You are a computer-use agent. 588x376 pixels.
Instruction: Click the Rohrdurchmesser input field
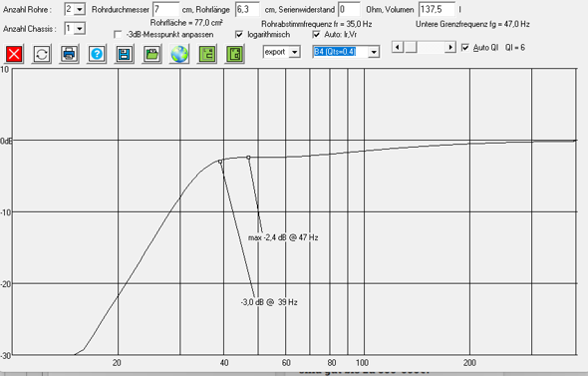coord(165,9)
